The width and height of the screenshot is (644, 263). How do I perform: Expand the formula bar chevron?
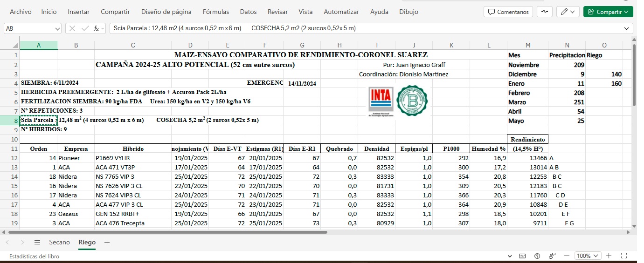point(627,28)
